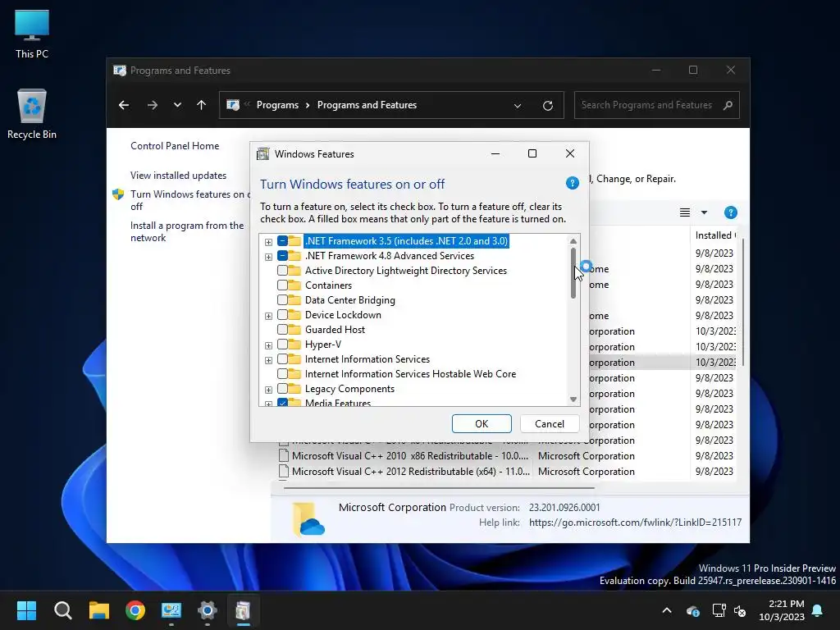The width and height of the screenshot is (840, 630).
Task: Open the notification bell in the taskbar
Action: pyautogui.click(x=818, y=610)
